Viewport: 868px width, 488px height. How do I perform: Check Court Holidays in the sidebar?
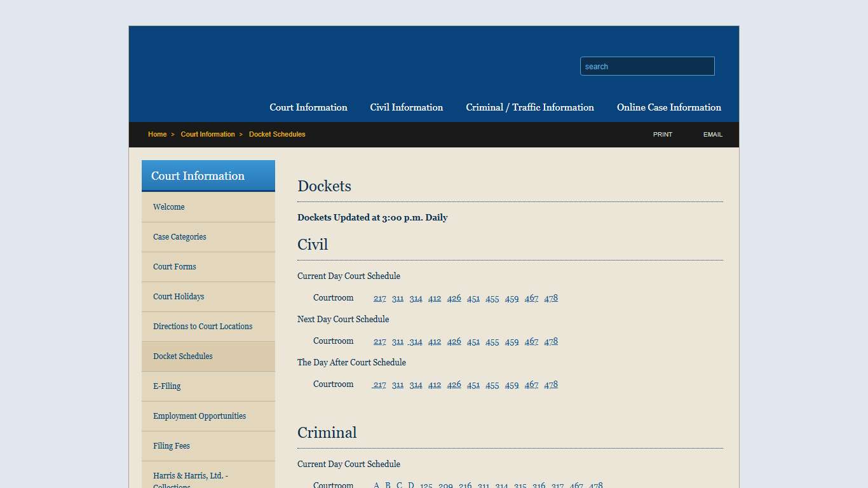179,296
